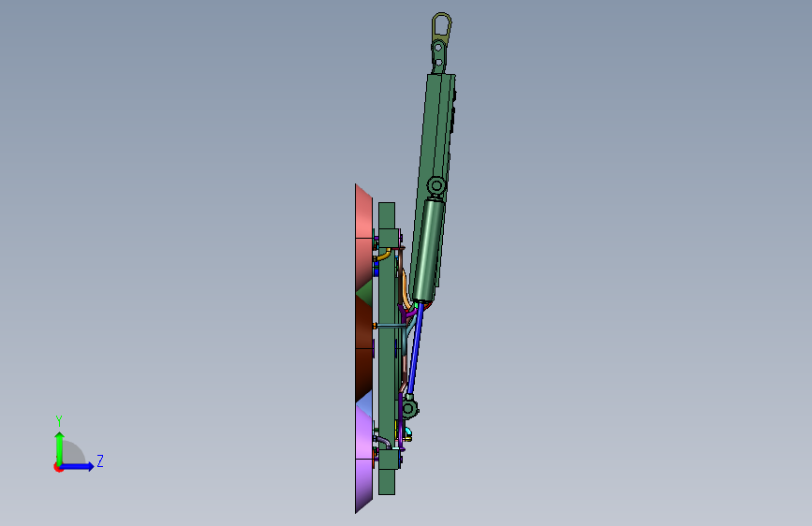Select the brown middle section of the disc
This screenshot has width=812, height=526.
(364, 349)
